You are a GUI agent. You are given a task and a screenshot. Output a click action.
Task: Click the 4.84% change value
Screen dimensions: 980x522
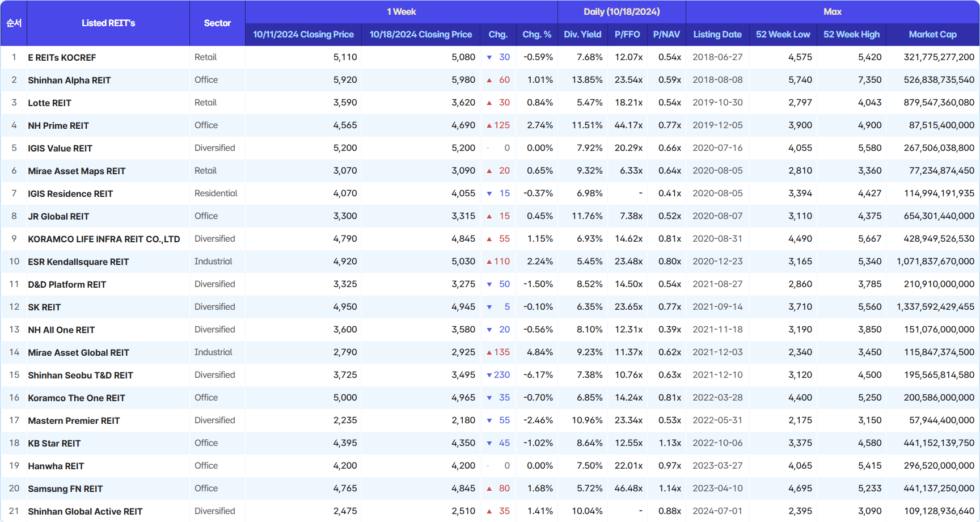pos(540,352)
